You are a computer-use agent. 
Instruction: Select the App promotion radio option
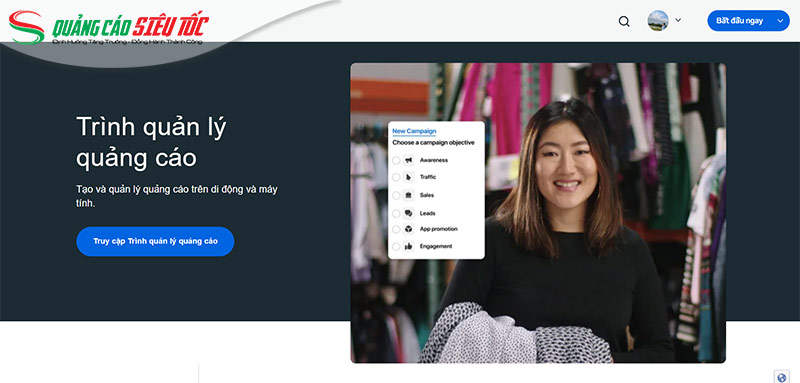396,229
